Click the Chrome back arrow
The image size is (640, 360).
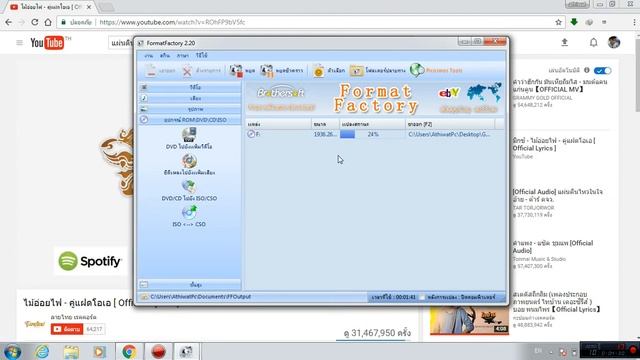click(x=9, y=22)
